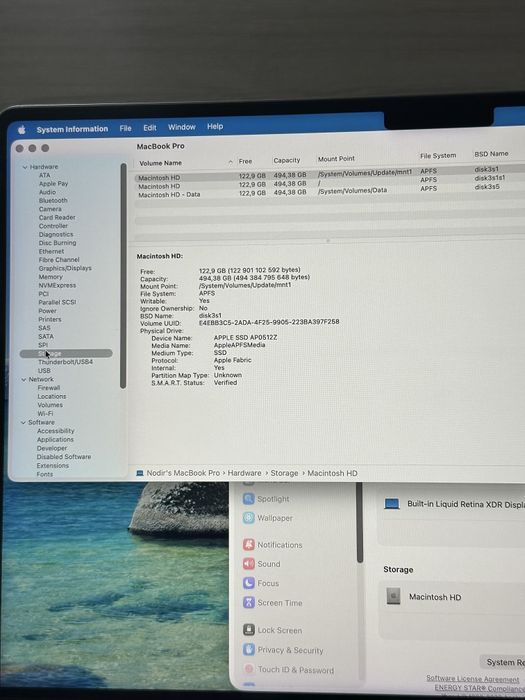This screenshot has height=700, width=525.
Task: Open Spotlight in System Settings
Action: point(267,499)
